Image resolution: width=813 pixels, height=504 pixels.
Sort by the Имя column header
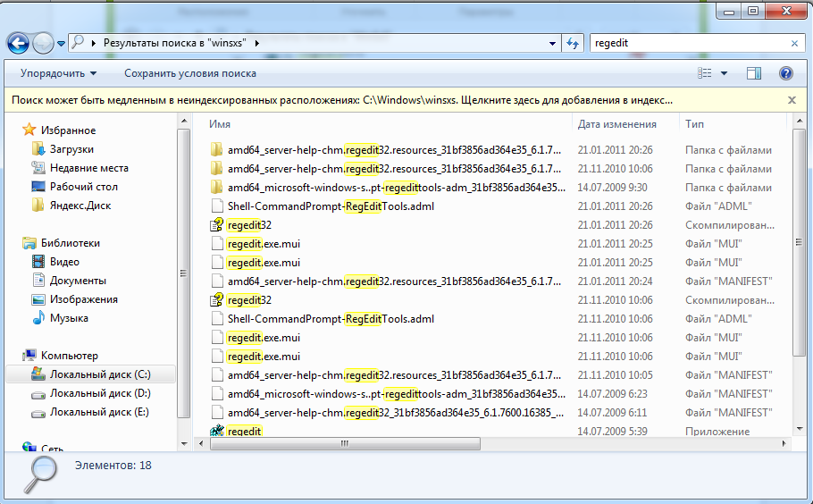tap(221, 124)
